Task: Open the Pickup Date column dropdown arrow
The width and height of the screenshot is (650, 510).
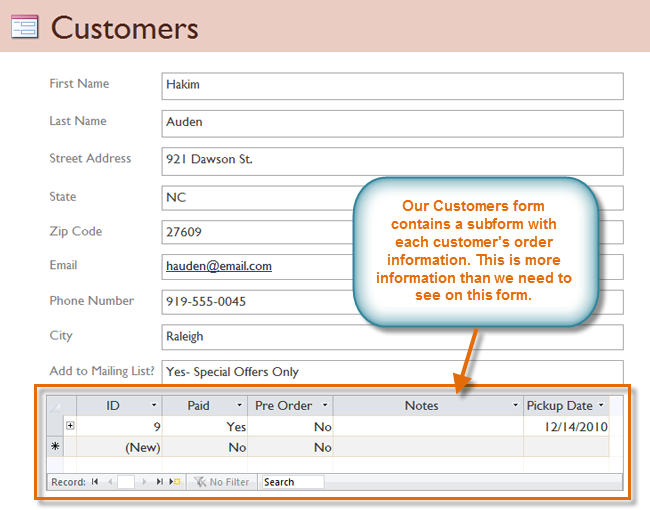Action: point(601,405)
